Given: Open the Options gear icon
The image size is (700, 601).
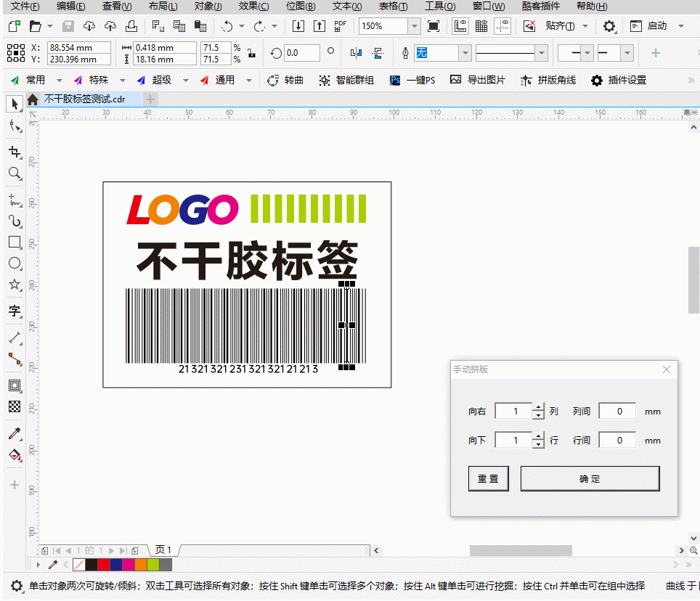Looking at the screenshot, I should [609, 26].
